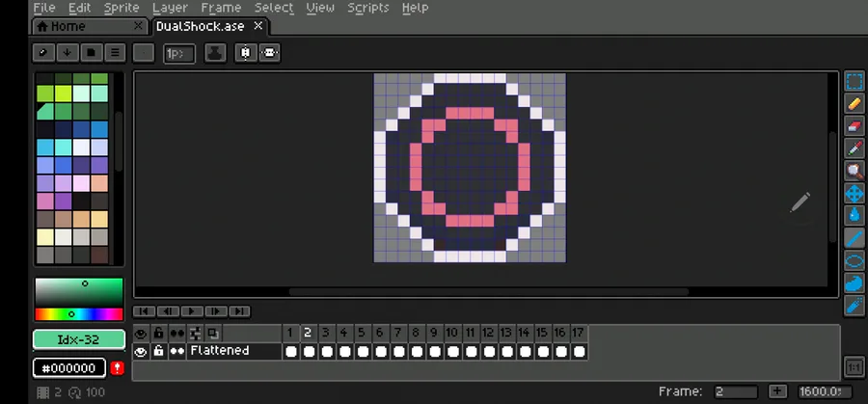Select the Paint Bucket tool
868x404 pixels.
coord(854,216)
